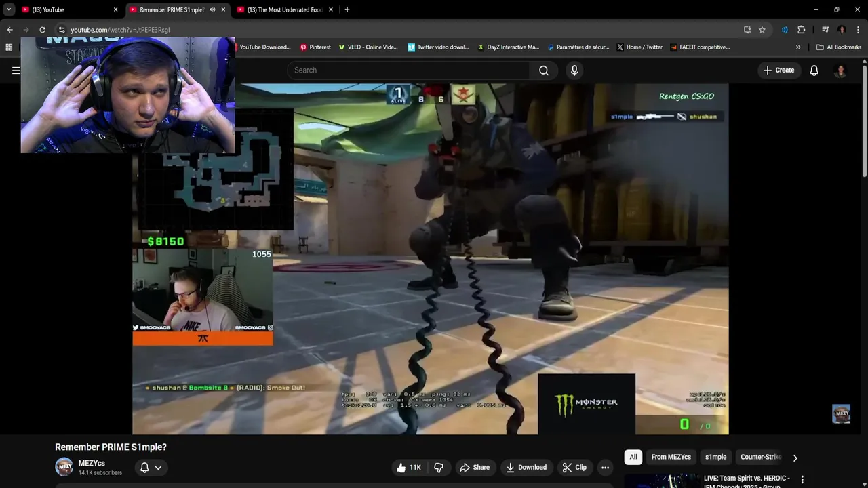Open the Twitter video downloader bookmark
Viewport: 868px width, 488px height.
(x=438, y=47)
